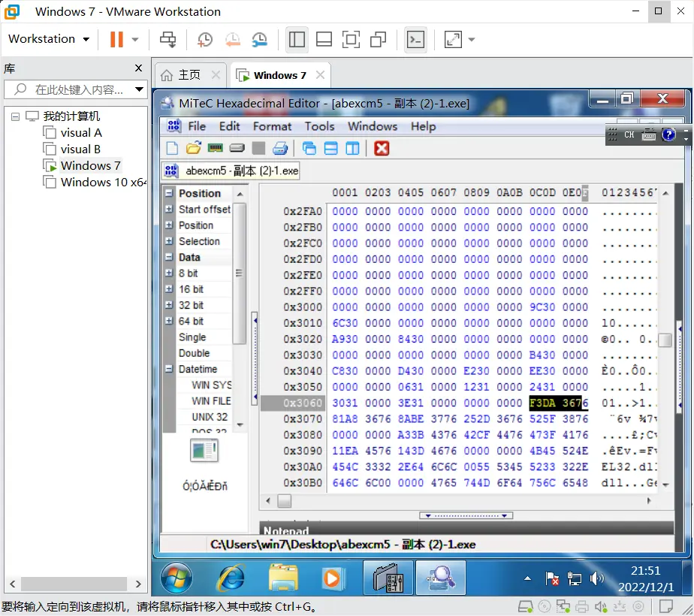Open the Format menu
Screen dimensions: 694x616
click(x=272, y=126)
